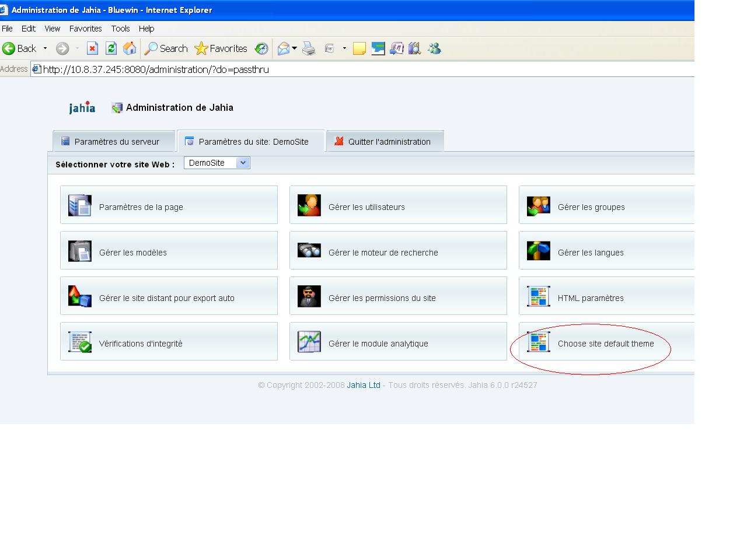
Task: Click the Messenger people toolbar icon
Action: coord(434,48)
